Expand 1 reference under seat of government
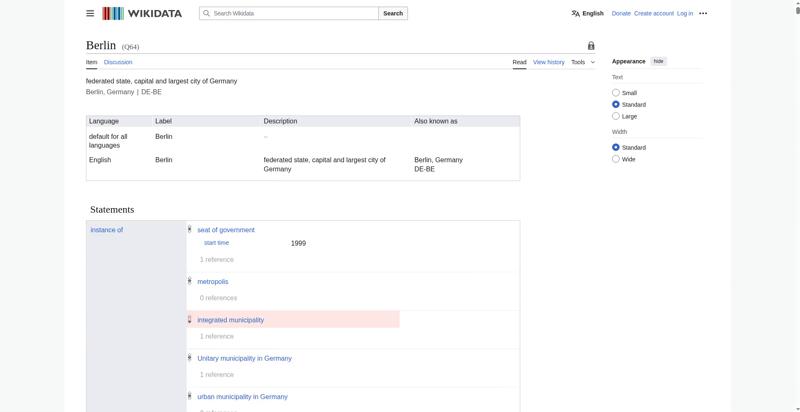 (216, 260)
